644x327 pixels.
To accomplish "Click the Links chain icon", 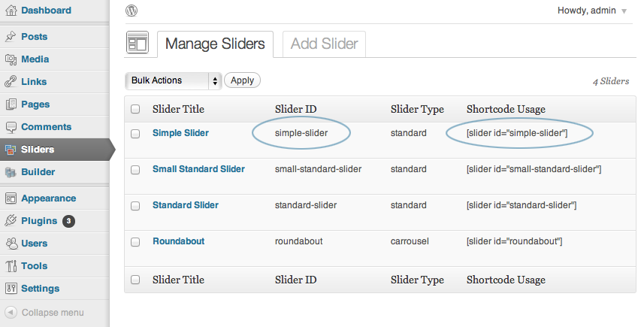I will click(11, 82).
